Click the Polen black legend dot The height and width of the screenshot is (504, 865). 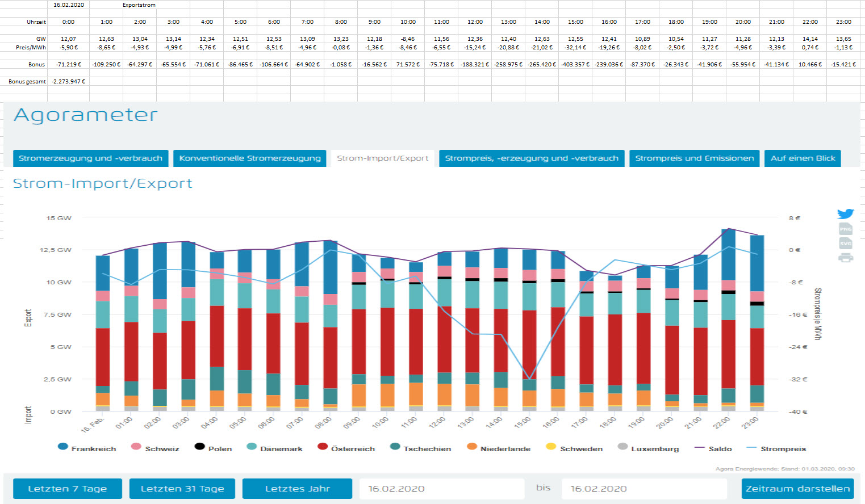click(199, 447)
